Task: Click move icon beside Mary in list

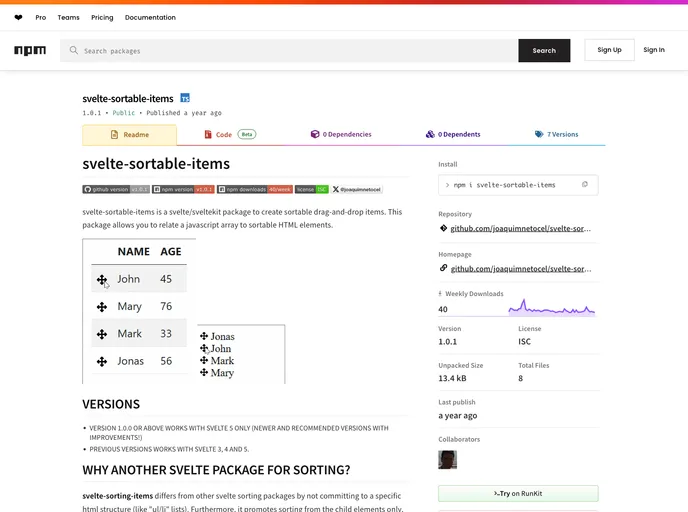Action: [x=204, y=372]
